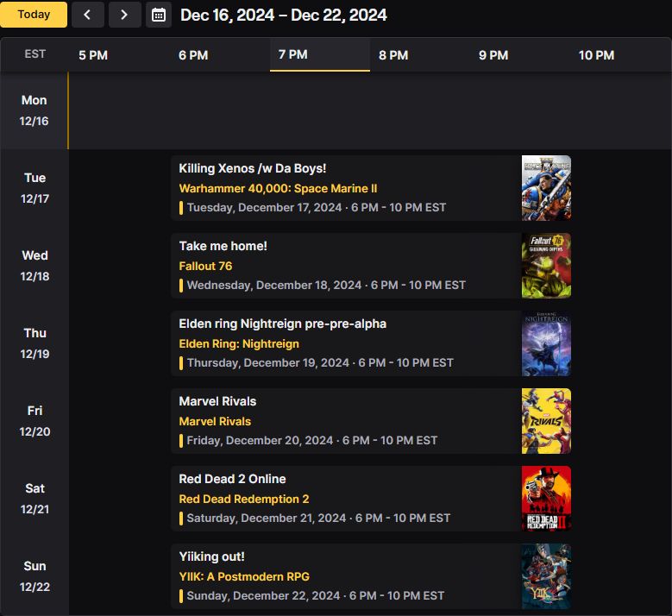The height and width of the screenshot is (616, 672).
Task: Select the Mon 12/16 day row label
Action: (34, 110)
